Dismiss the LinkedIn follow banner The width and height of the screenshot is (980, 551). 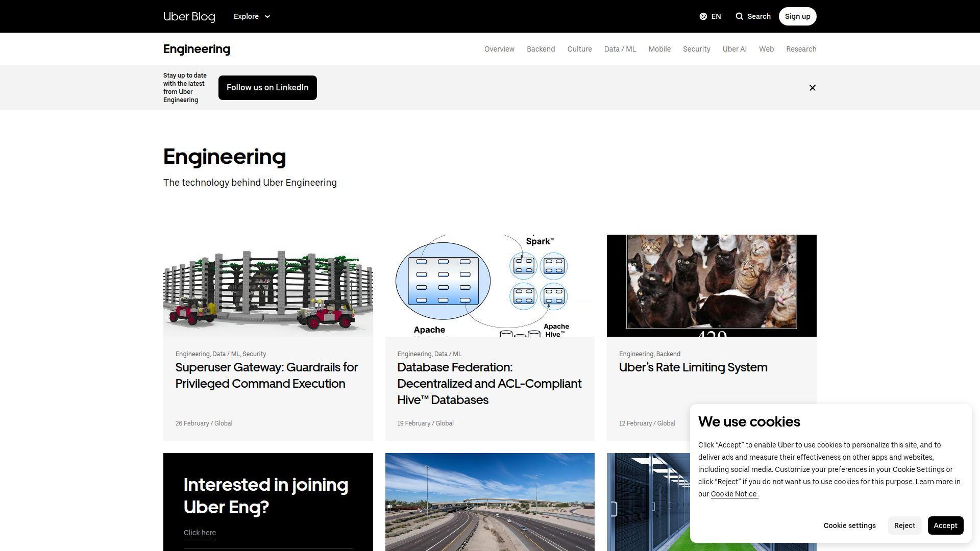(813, 87)
